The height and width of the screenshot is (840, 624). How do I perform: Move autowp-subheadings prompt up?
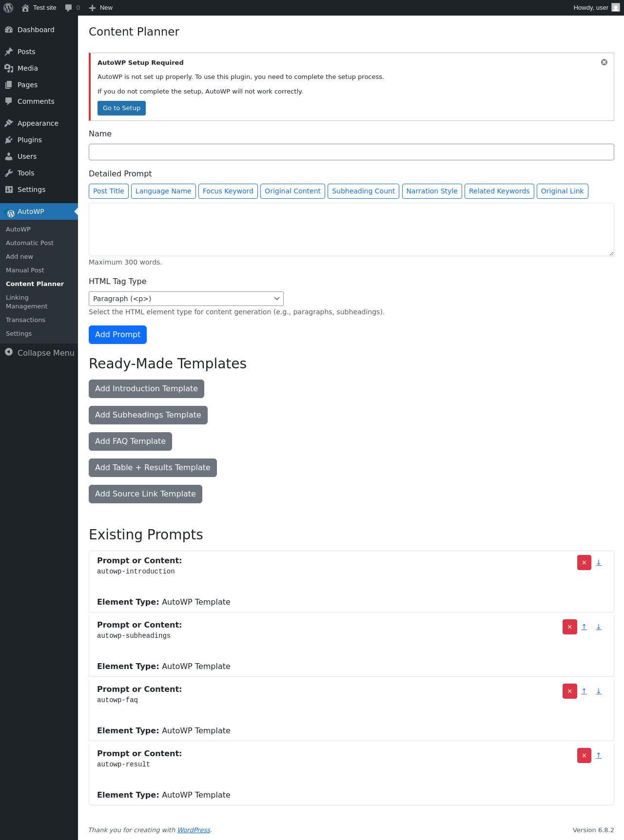[584, 627]
